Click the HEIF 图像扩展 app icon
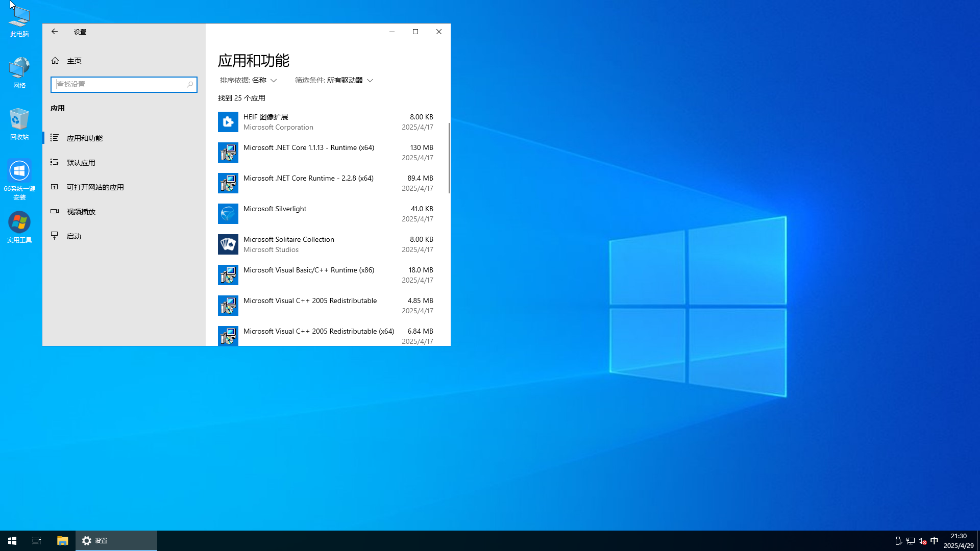The width and height of the screenshot is (980, 551). tap(228, 122)
